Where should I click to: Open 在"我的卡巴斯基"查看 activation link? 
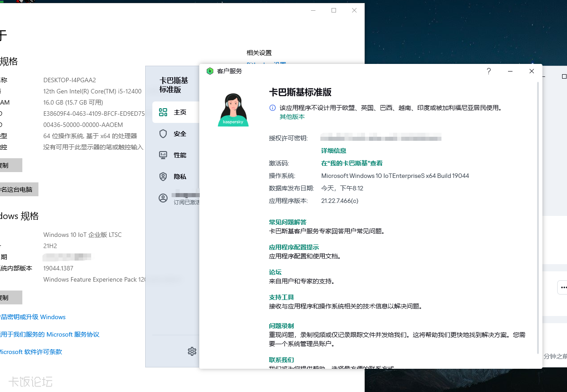pyautogui.click(x=352, y=163)
